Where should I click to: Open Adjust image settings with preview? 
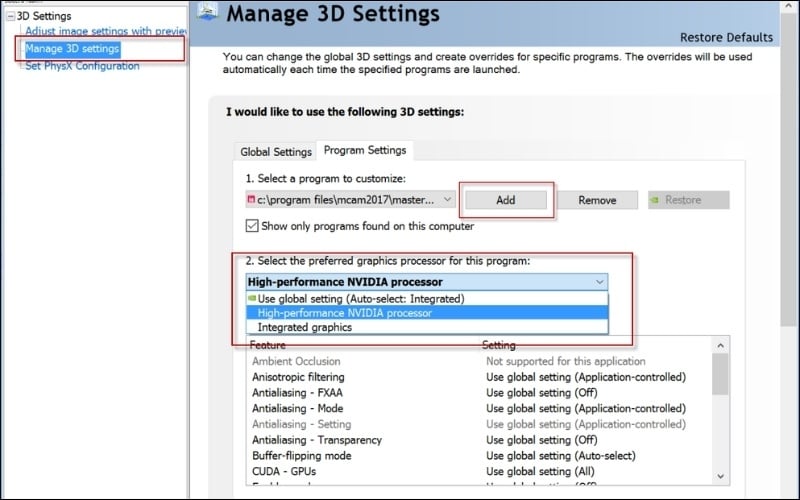(105, 32)
